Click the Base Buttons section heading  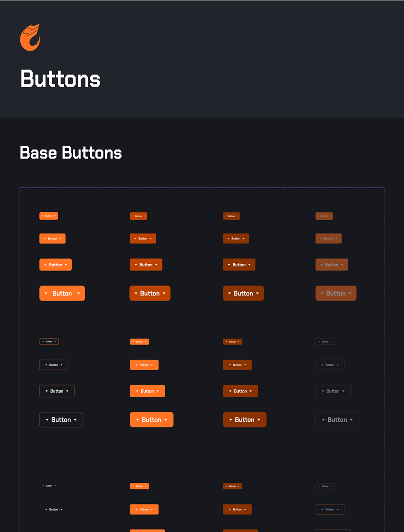coord(70,153)
